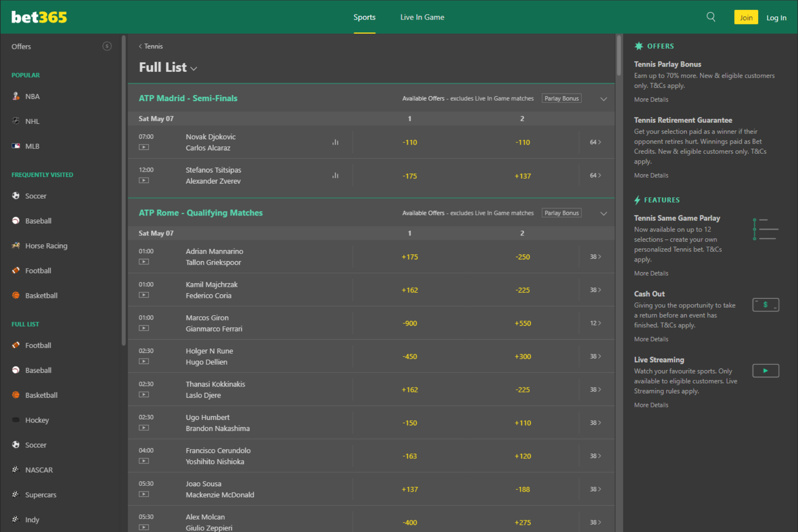
Task: Collapse the ATP Rome Qualifying Matches section
Action: pyautogui.click(x=603, y=214)
